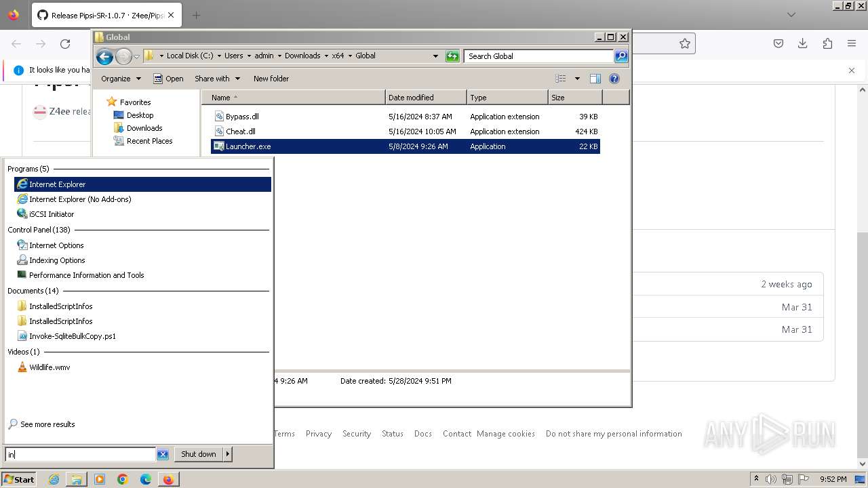
Task: Open Invoke-SqliteBulkCopy.ps1 document result
Action: point(142,336)
